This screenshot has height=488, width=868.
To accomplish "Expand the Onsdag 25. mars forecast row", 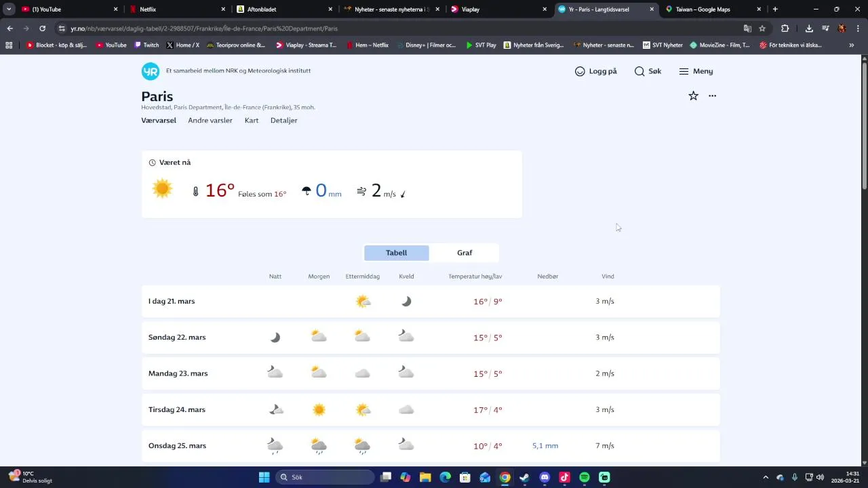I will click(x=431, y=445).
